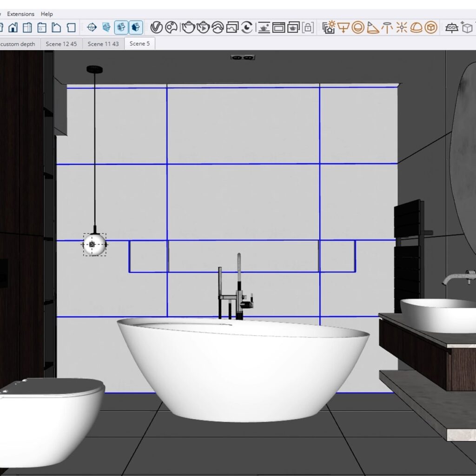Toggle Display Section Cuts button
This screenshot has width=476, height=476.
(x=121, y=28)
